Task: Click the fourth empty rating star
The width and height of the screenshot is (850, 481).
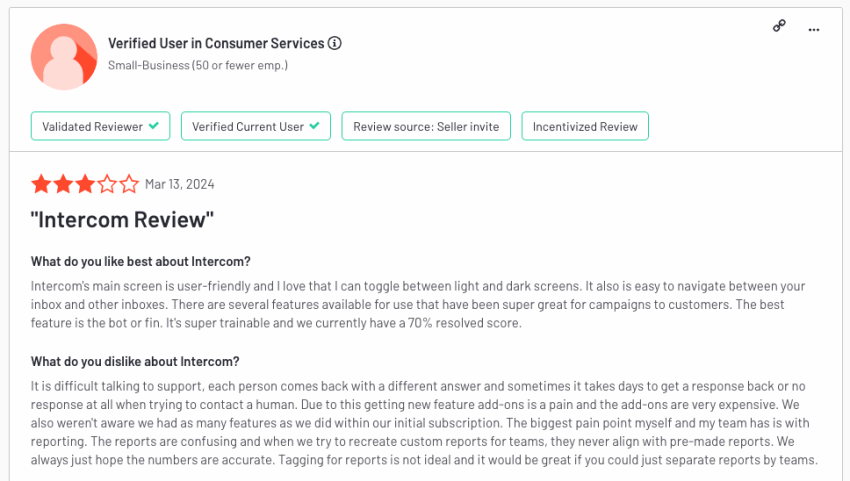Action: coord(107,184)
